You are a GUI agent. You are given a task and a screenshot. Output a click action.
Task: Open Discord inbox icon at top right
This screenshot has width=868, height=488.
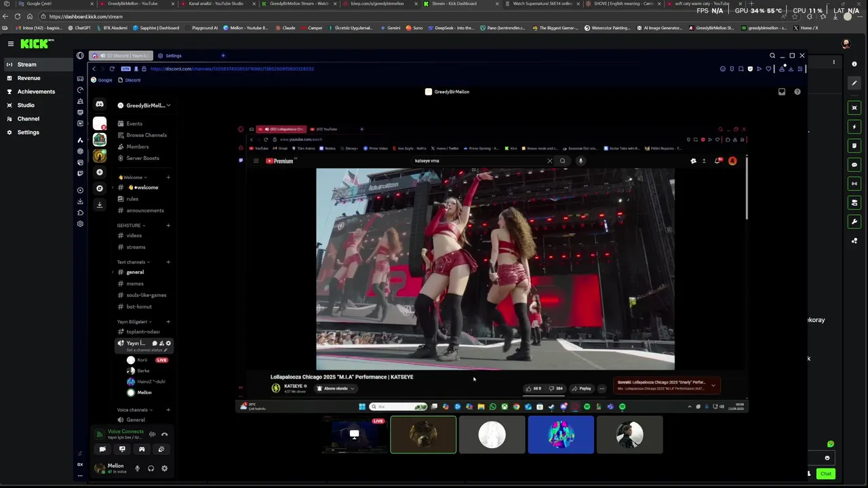pos(782,91)
